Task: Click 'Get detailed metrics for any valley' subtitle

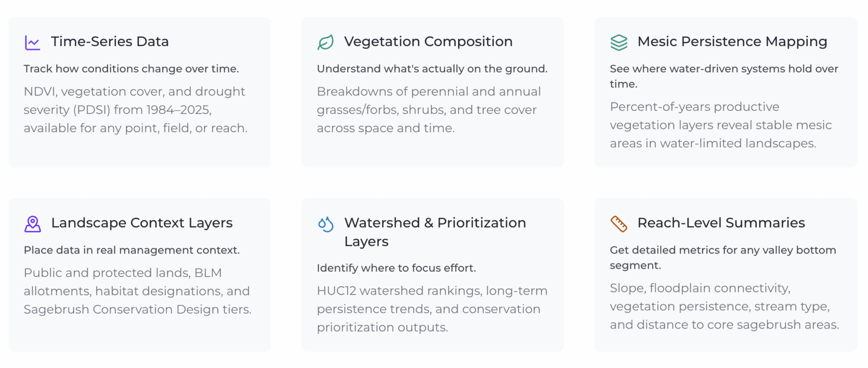Action: coord(723,258)
